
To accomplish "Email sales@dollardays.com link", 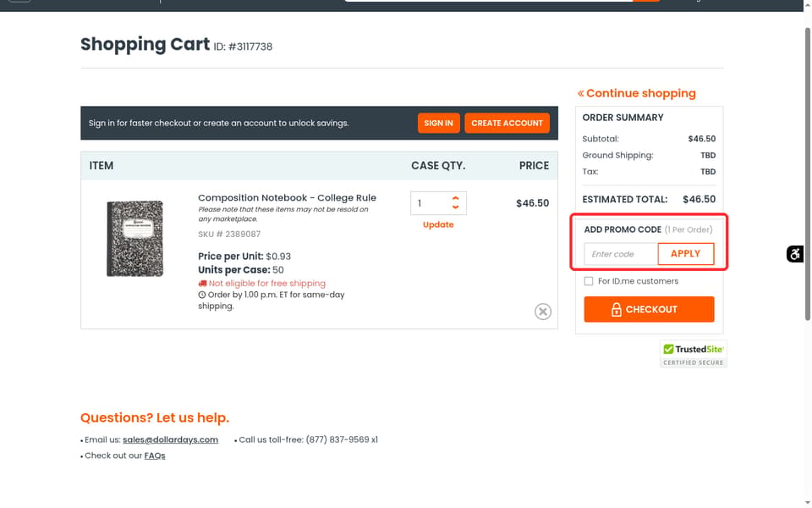I will [170, 439].
